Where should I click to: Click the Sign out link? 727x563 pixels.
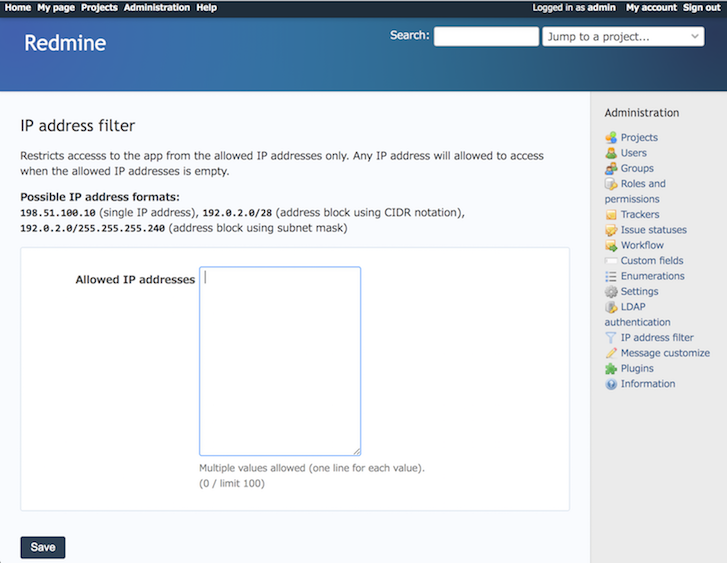click(x=701, y=7)
